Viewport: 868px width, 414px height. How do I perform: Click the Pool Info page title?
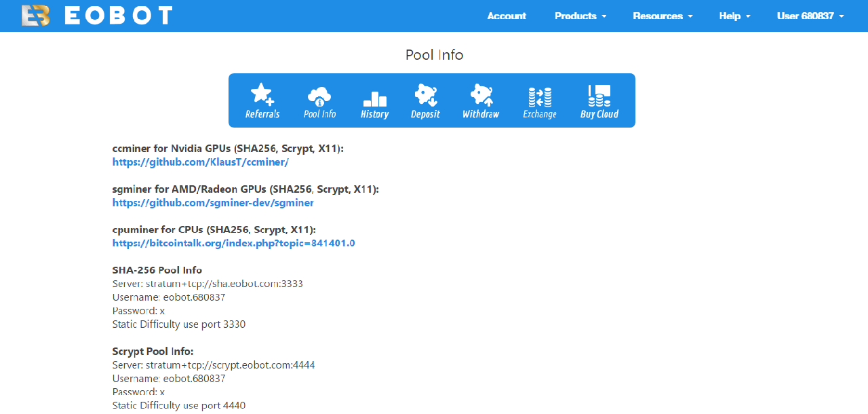[434, 55]
